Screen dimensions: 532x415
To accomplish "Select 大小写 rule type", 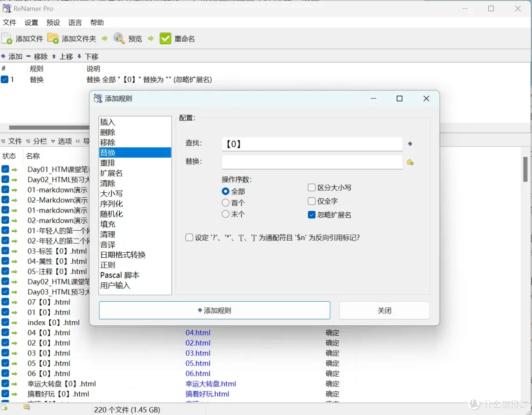I will pyautogui.click(x=135, y=193).
